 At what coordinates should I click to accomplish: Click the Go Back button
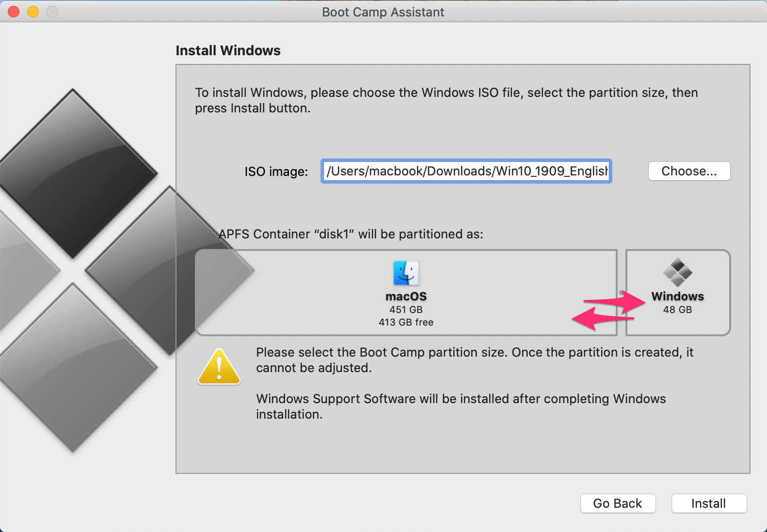618,503
